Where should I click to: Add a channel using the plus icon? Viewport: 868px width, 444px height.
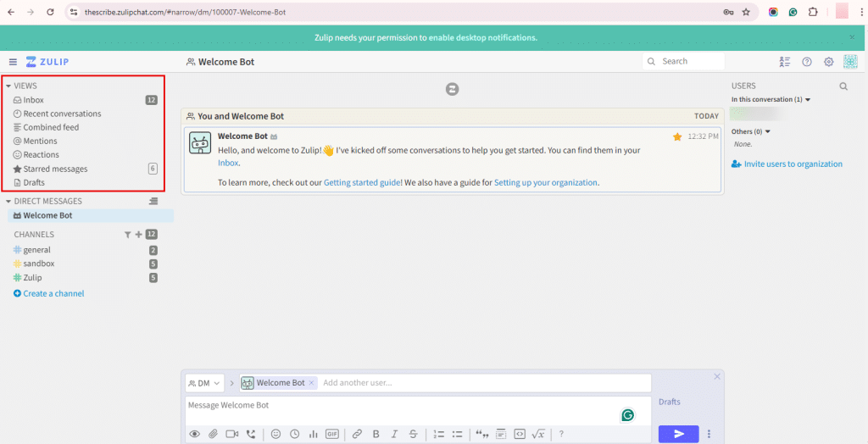tap(139, 235)
